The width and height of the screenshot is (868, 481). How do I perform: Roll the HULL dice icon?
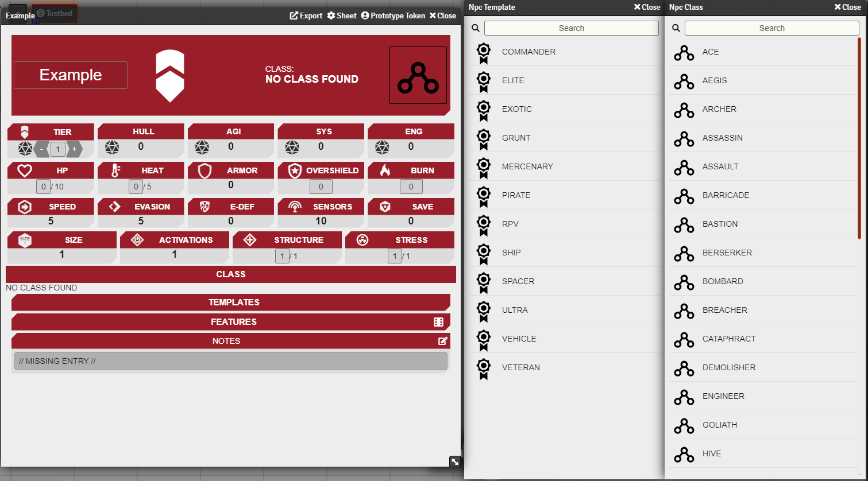click(112, 148)
